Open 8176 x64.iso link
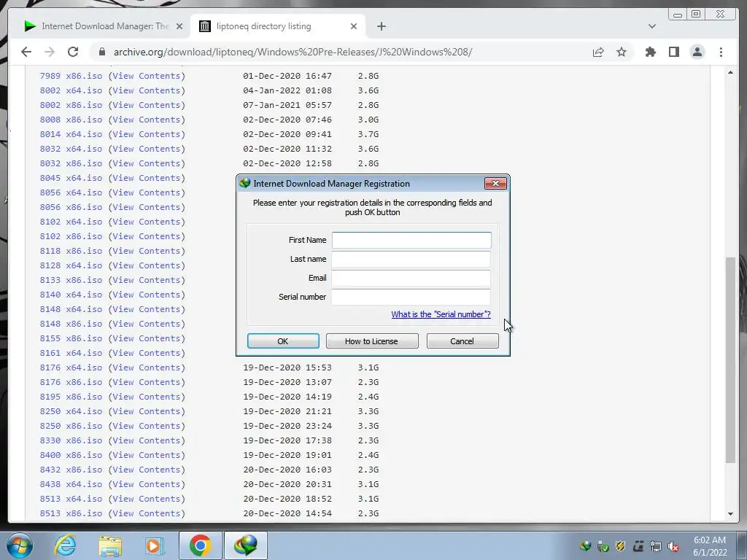This screenshot has height=560, width=747. point(71,367)
